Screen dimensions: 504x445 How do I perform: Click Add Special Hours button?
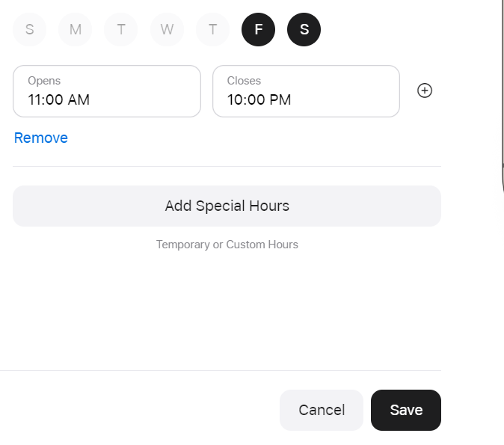(x=227, y=206)
